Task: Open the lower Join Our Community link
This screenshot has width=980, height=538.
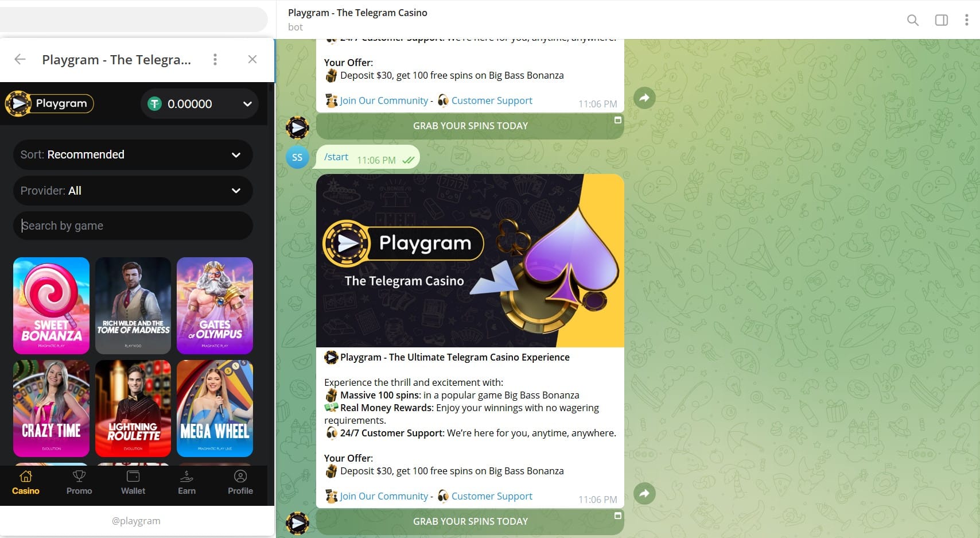Action: pos(384,496)
